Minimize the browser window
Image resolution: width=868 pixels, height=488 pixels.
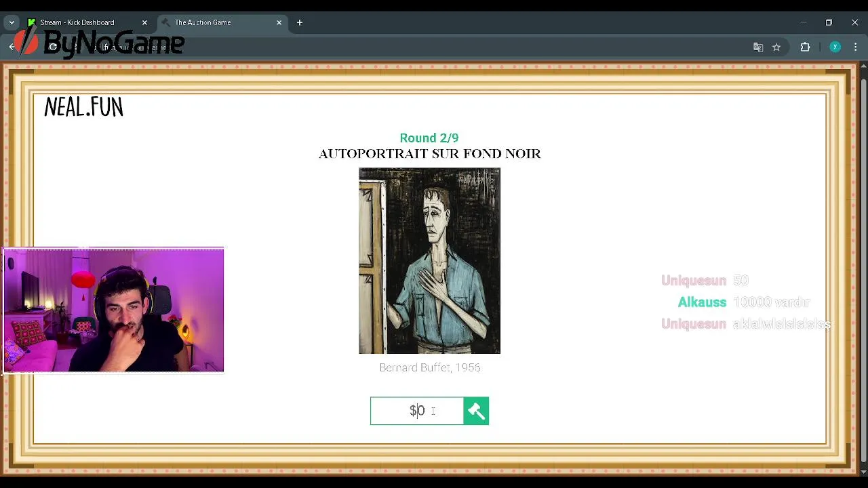tap(804, 22)
